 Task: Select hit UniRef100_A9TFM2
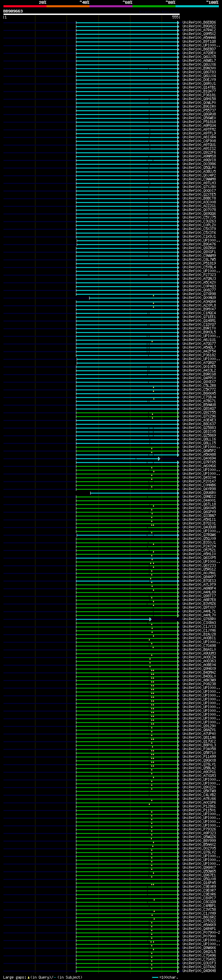click(199, 129)
